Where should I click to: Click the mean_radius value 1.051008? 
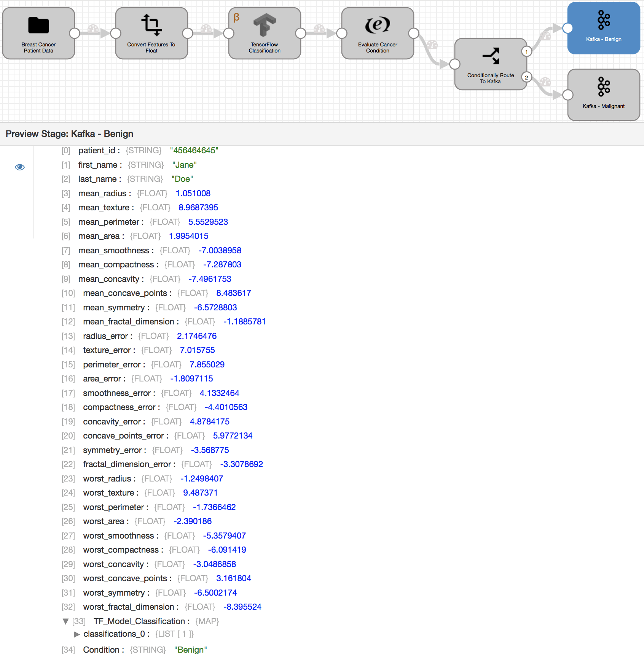[193, 194]
